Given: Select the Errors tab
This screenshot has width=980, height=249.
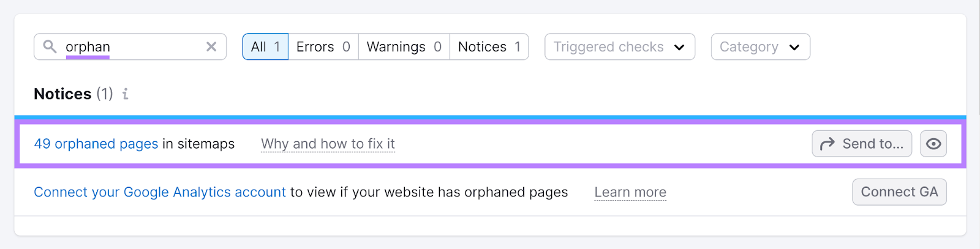Looking at the screenshot, I should pyautogui.click(x=323, y=47).
